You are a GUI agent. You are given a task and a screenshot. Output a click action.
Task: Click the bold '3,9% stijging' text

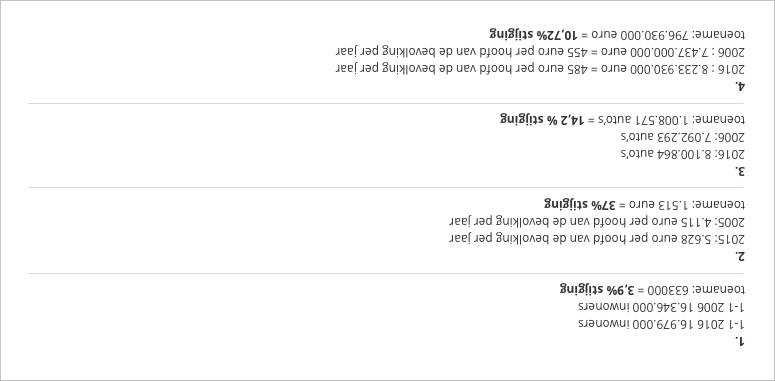(x=595, y=289)
